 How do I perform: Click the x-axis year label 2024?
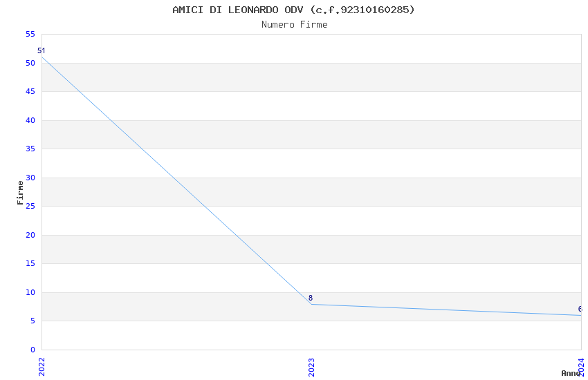point(581,367)
